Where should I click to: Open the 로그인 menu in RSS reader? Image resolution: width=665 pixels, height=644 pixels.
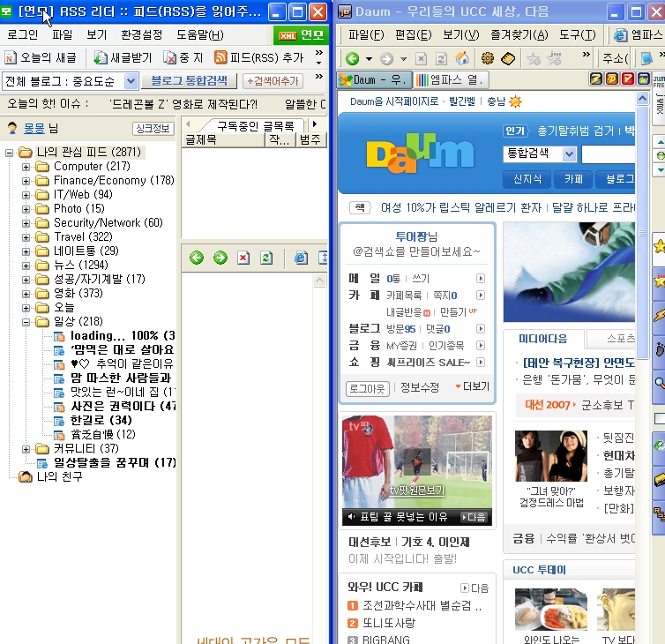click(22, 34)
